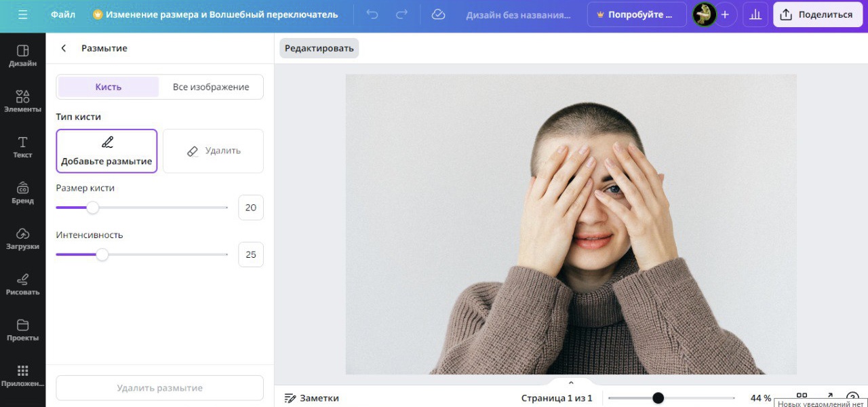Adjust the Размер кисти slider

click(x=93, y=208)
